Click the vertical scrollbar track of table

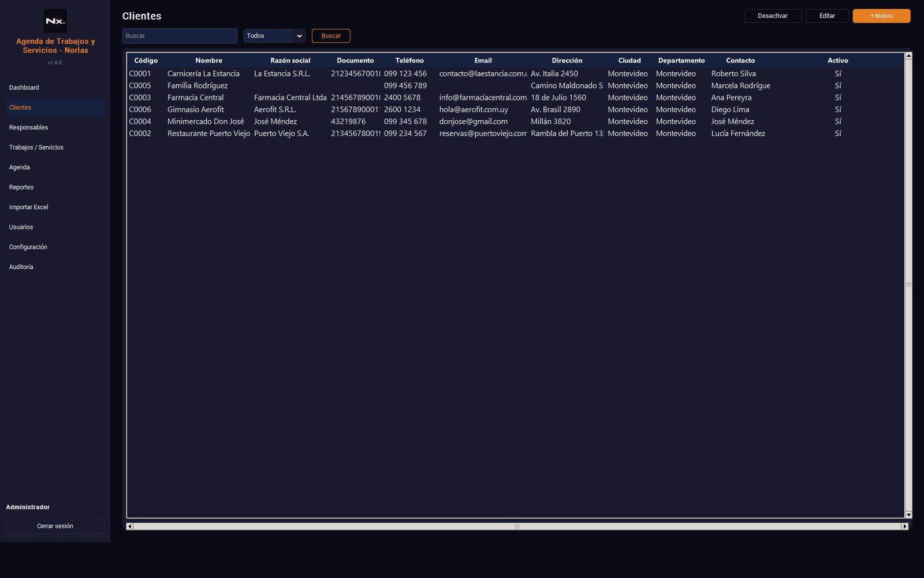coord(908,285)
